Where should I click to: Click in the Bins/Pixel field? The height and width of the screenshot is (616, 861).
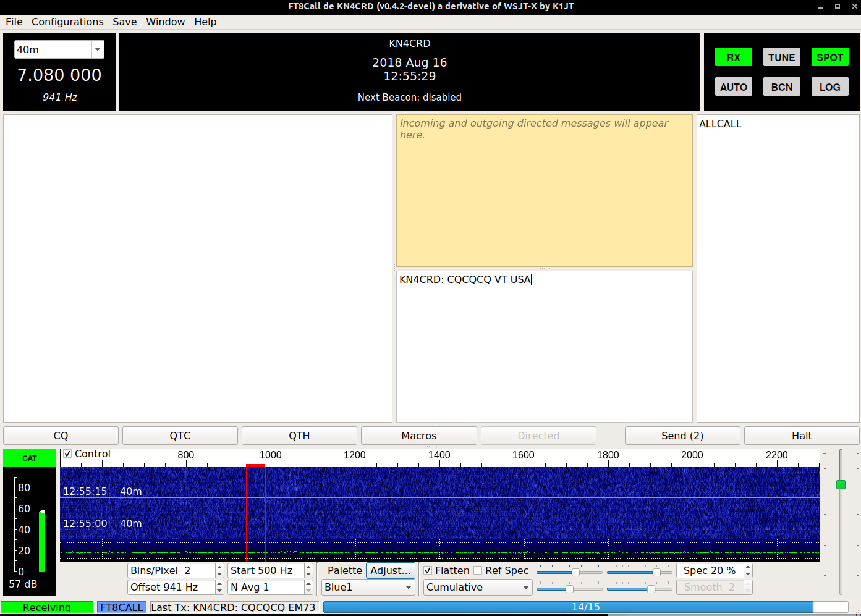coord(172,570)
